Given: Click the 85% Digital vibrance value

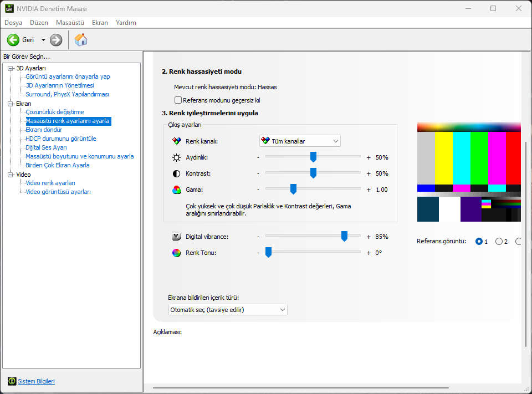Looking at the screenshot, I should click(x=382, y=237).
